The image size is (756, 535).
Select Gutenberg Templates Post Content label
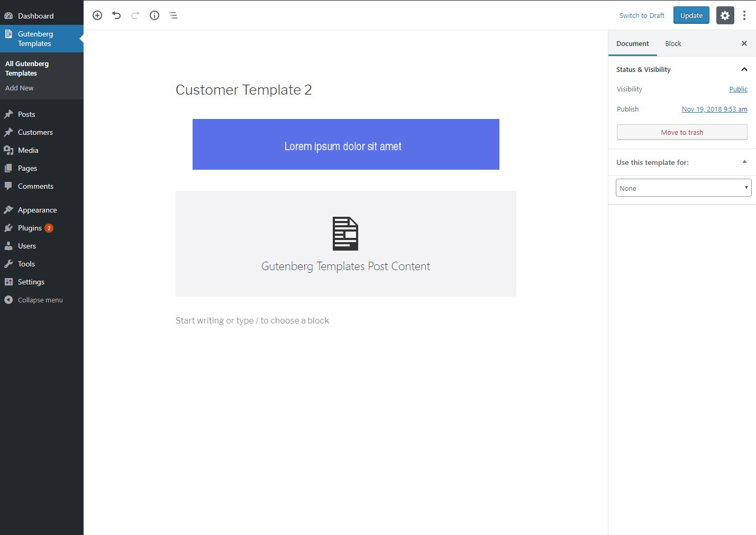click(345, 266)
